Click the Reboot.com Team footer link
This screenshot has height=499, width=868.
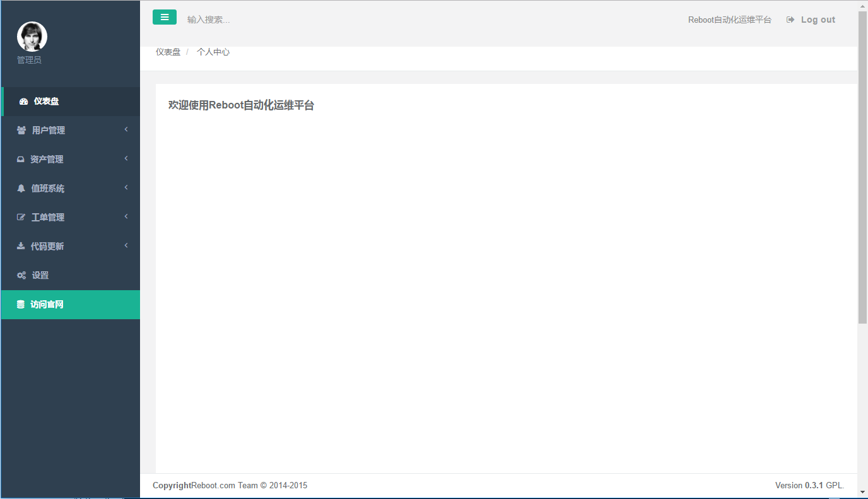click(216, 485)
